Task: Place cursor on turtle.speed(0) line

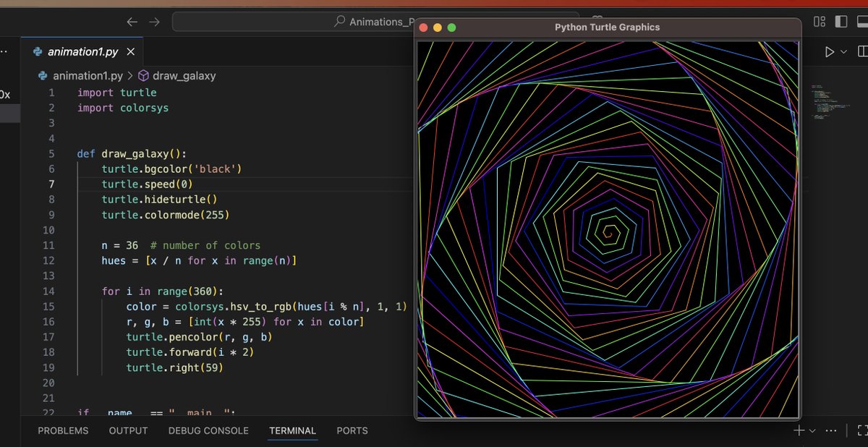Action: click(147, 184)
